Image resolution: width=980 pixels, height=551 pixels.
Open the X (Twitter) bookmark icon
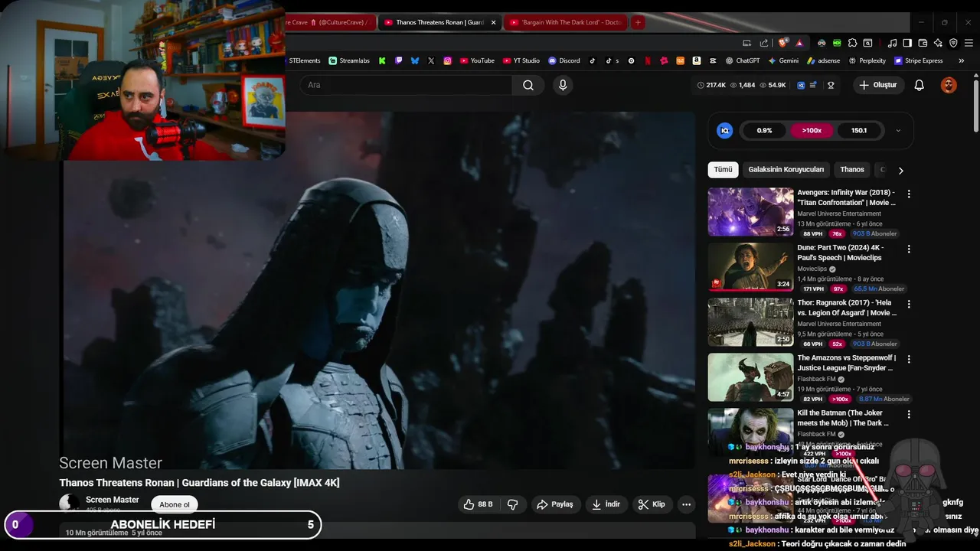(431, 60)
